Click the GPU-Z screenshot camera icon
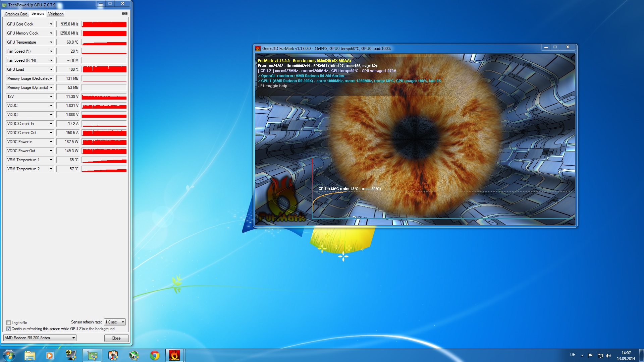This screenshot has height=362, width=644. pyautogui.click(x=124, y=13)
